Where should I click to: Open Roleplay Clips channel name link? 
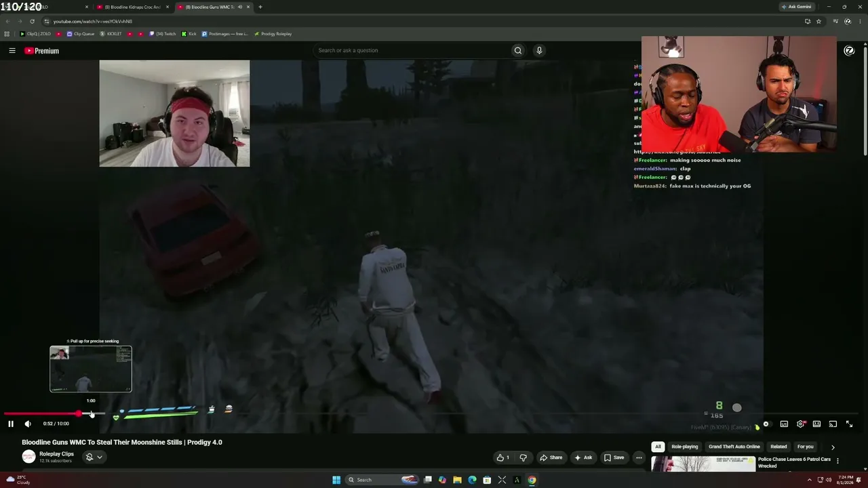pyautogui.click(x=56, y=454)
